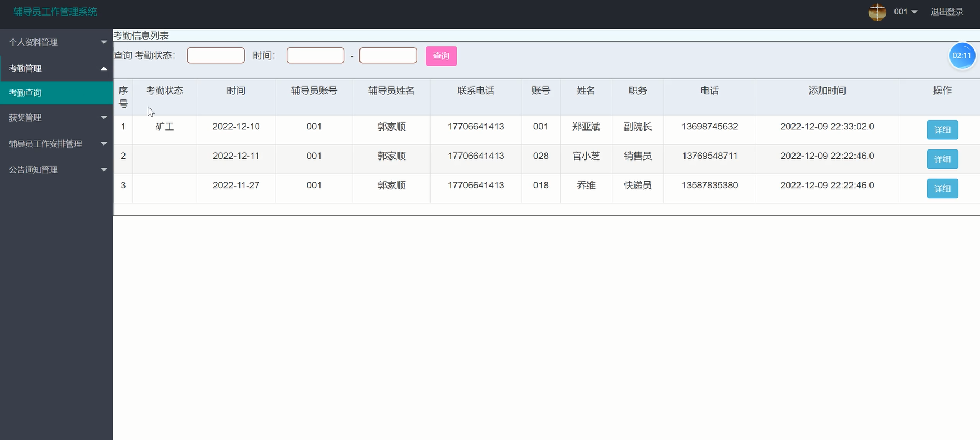Open the 001 user dropdown
The height and width of the screenshot is (440, 980).
click(906, 12)
